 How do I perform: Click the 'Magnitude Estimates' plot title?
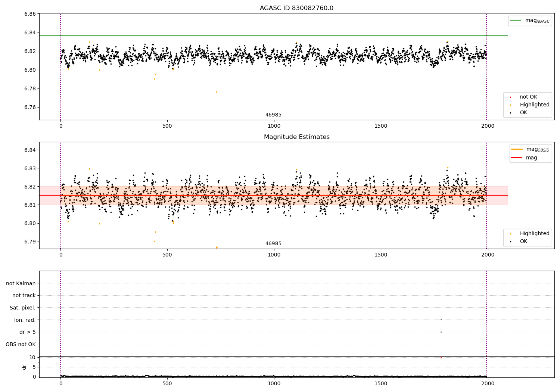(296, 137)
